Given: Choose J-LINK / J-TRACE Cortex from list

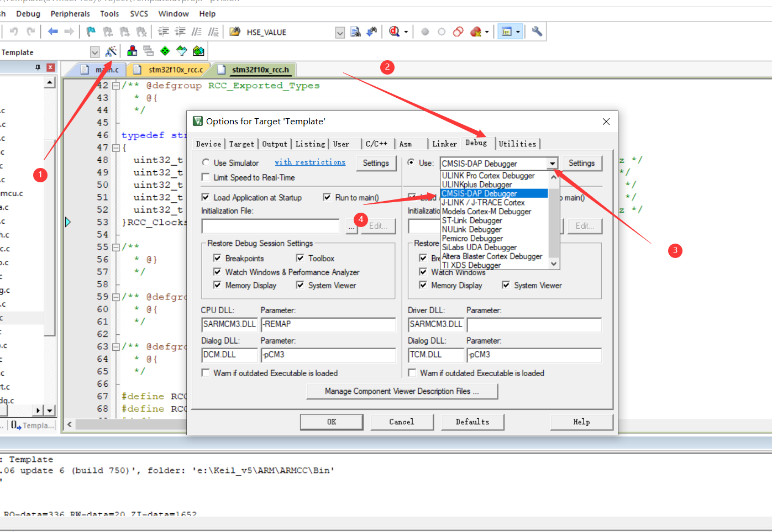Looking at the screenshot, I should (x=483, y=202).
